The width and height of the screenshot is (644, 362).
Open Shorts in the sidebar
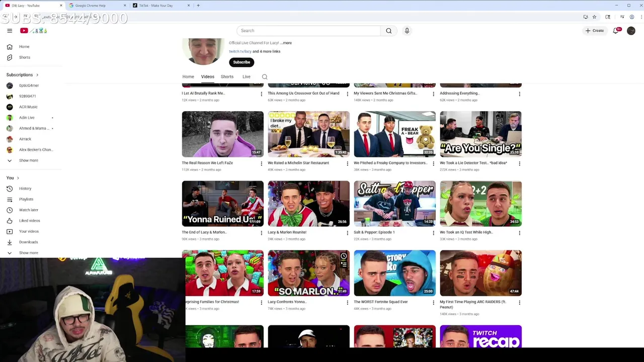click(24, 57)
